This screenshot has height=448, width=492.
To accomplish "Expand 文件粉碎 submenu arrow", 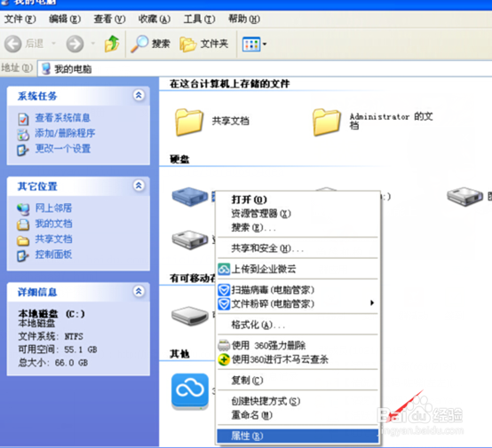I will coord(372,303).
